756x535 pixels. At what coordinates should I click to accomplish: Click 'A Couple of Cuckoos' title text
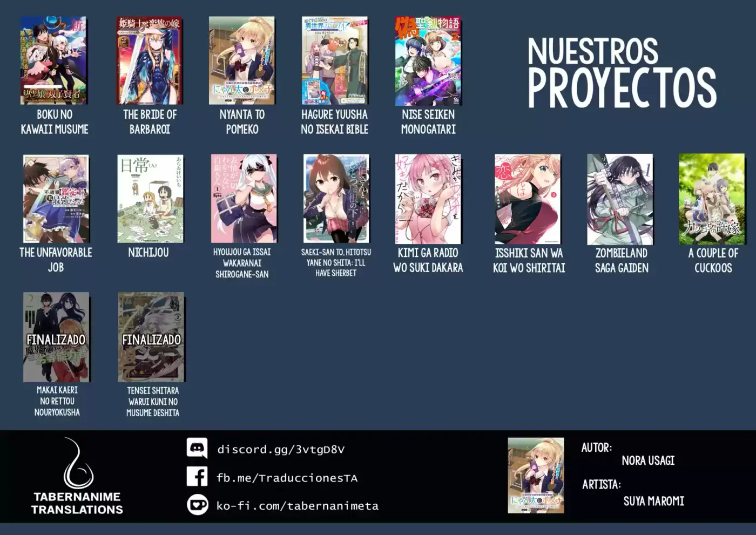pyautogui.click(x=713, y=260)
